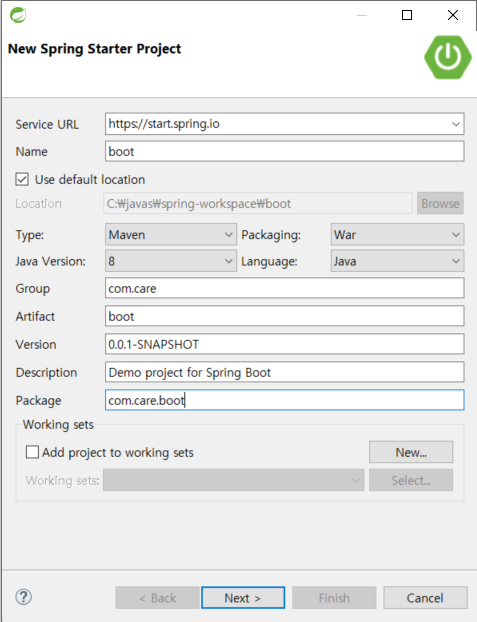Focus the Name field containing boot
The width and height of the screenshot is (477, 622).
click(x=285, y=151)
